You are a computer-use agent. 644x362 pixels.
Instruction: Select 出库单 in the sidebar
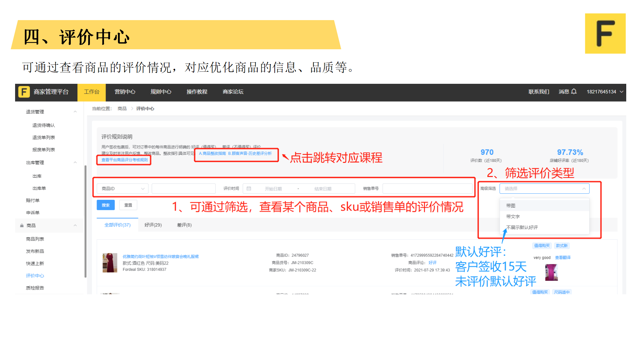[39, 188]
